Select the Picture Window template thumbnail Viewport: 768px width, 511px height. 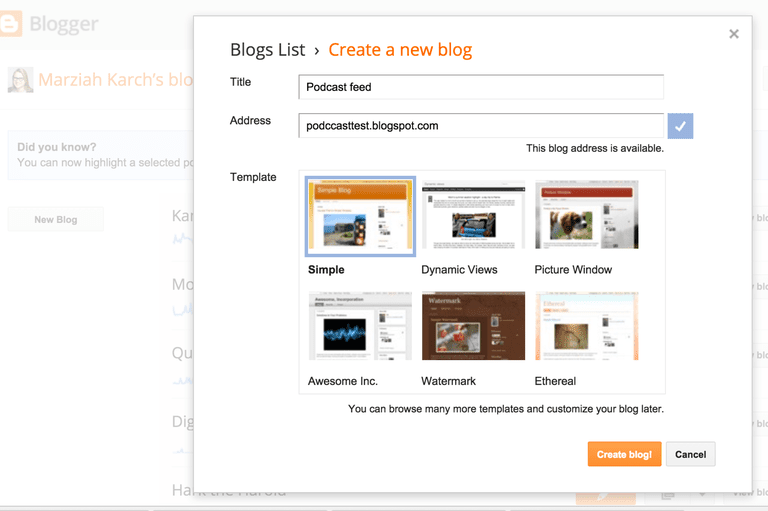coord(586,215)
